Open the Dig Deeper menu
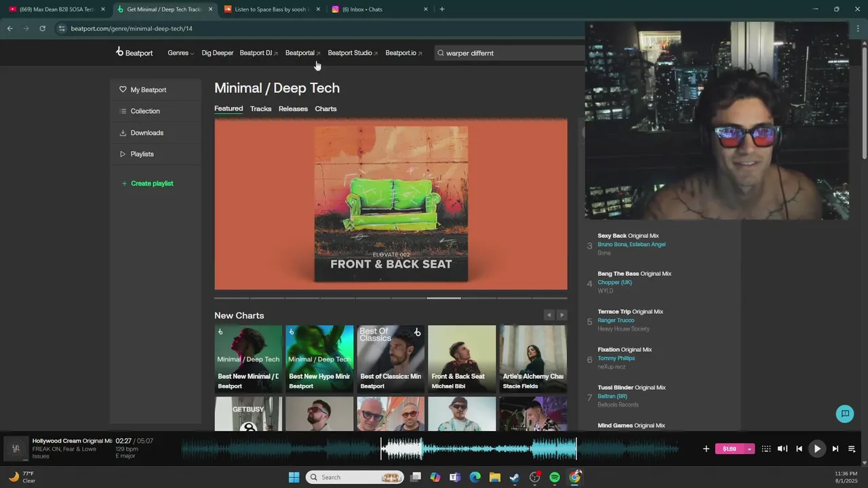 (x=217, y=53)
